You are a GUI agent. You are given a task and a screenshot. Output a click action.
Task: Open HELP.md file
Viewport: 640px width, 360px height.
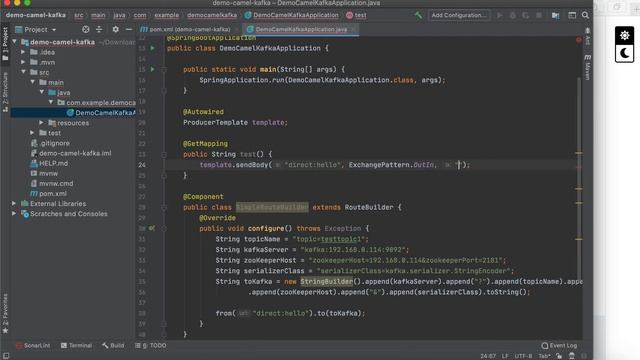click(x=49, y=163)
